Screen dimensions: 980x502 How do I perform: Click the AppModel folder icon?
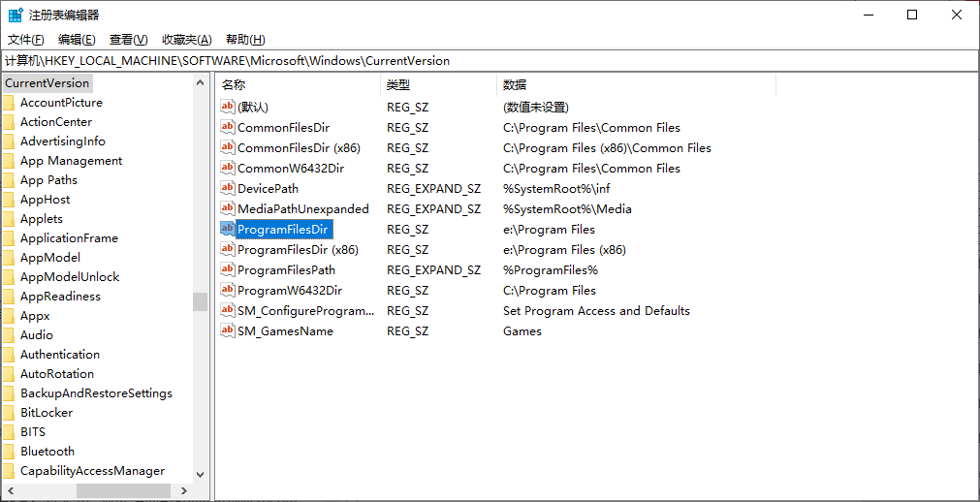[8, 258]
